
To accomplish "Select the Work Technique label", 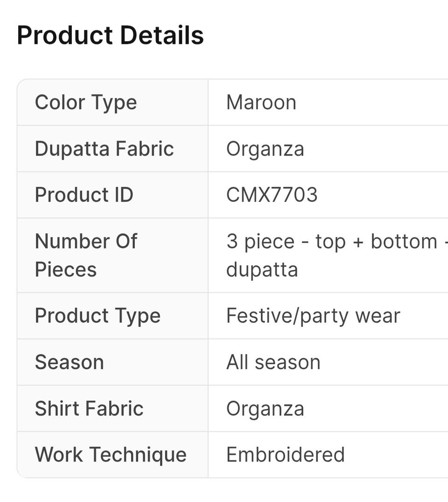I will pyautogui.click(x=111, y=454).
